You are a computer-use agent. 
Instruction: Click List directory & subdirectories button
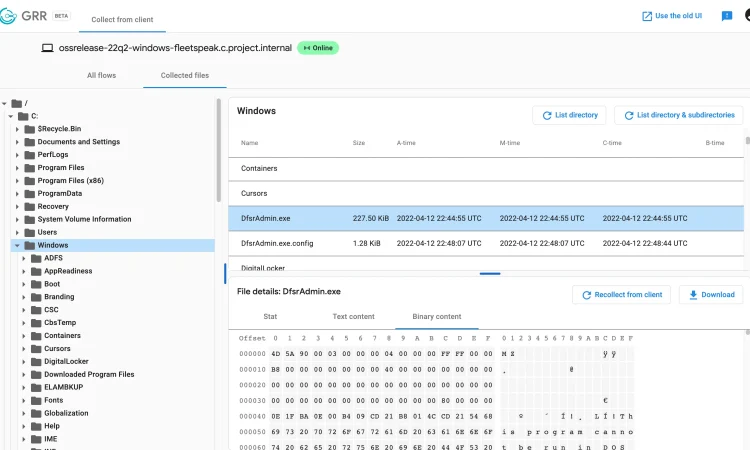[x=678, y=115]
